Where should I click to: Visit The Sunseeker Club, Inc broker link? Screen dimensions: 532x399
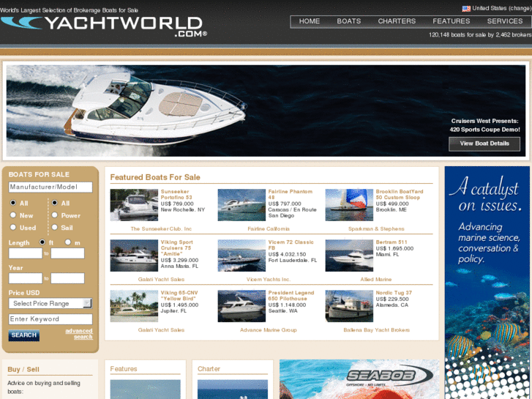coord(161,229)
